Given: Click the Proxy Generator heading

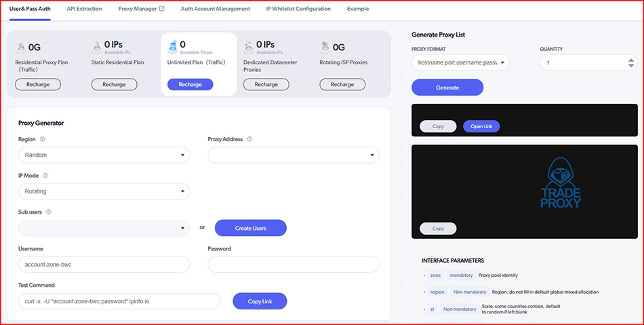Looking at the screenshot, I should pos(41,123).
